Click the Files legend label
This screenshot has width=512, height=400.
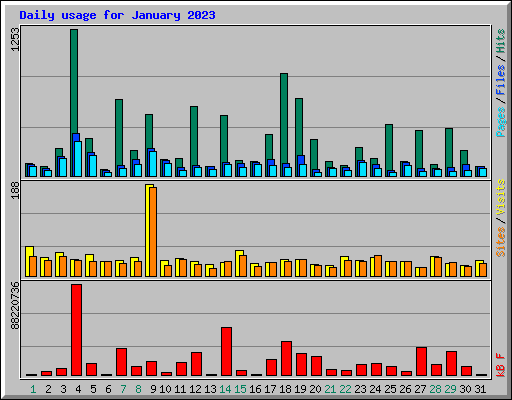pos(500,79)
